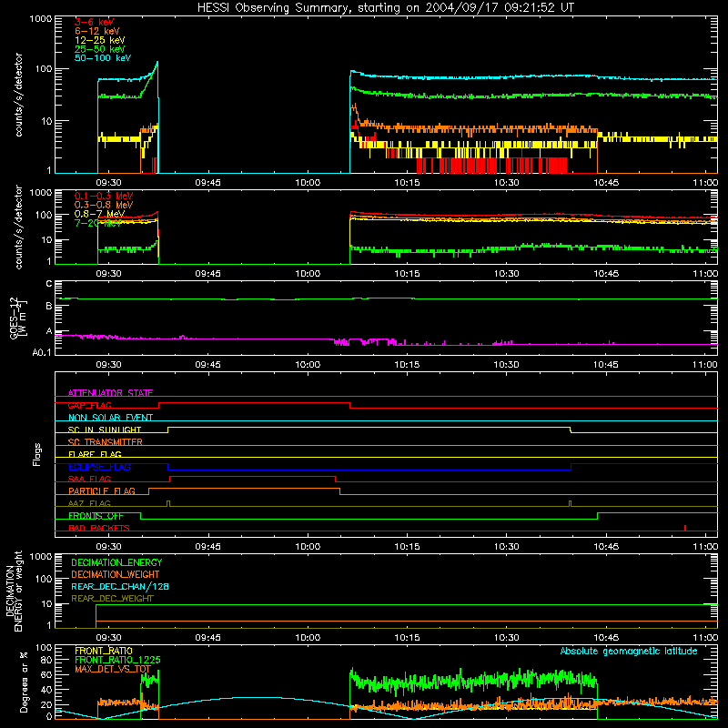Select the MeV panel counts/s/detector axis title
The image size is (728, 728).
(18, 227)
